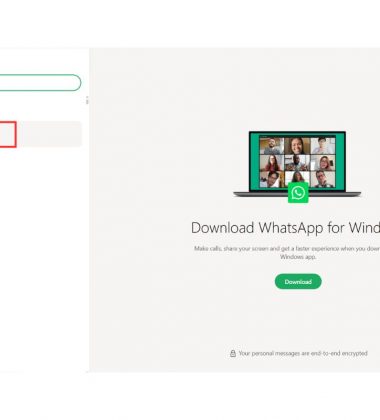
Task: Click the top-right participant in the video grid
Action: pos(323,146)
